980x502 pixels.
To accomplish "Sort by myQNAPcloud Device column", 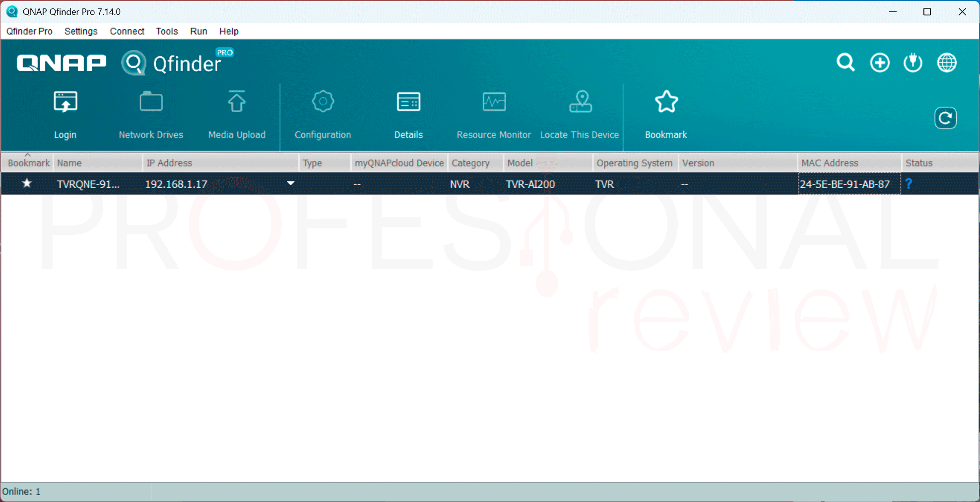I will point(399,163).
